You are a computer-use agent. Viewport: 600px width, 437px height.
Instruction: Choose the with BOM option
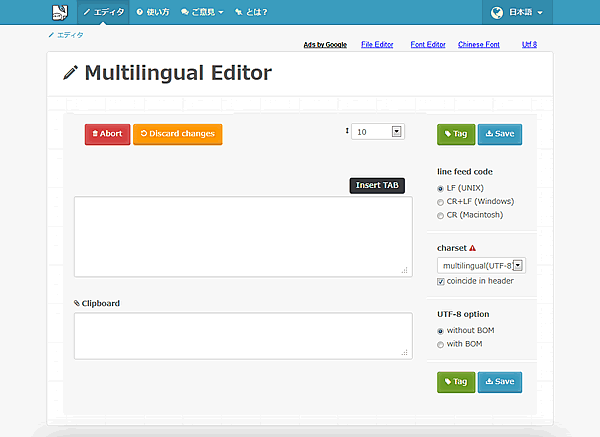441,344
